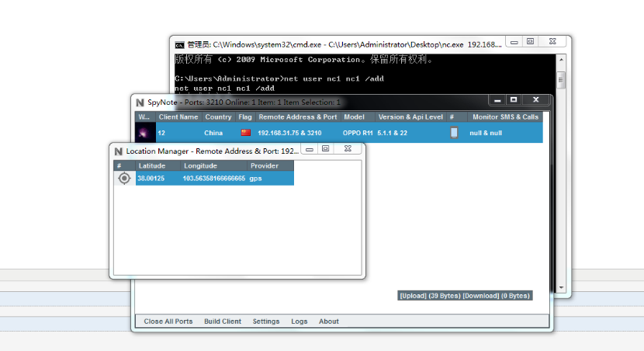Minimize the cmd.exe window

click(514, 42)
